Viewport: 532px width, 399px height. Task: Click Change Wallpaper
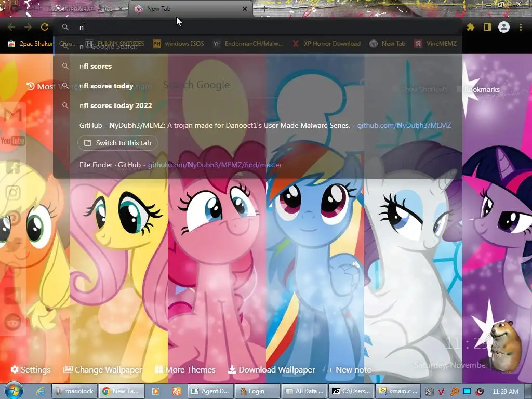coord(103,369)
